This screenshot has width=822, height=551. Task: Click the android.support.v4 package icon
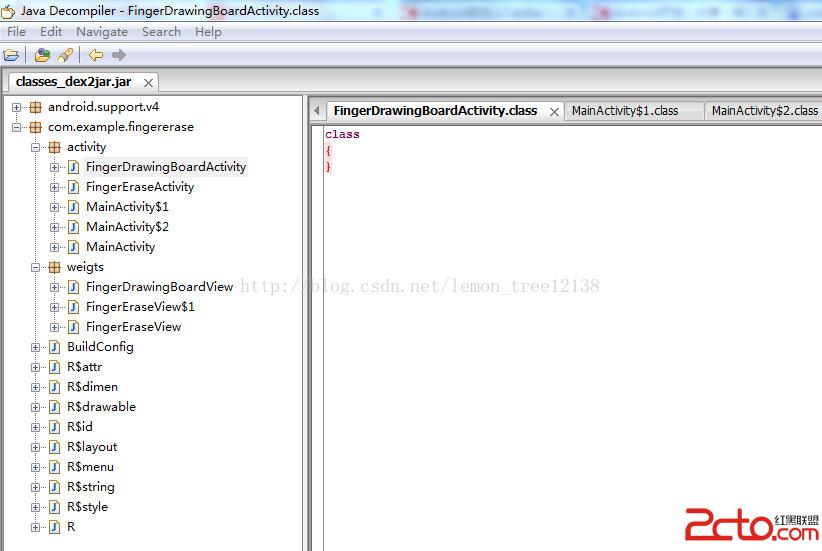(36, 107)
